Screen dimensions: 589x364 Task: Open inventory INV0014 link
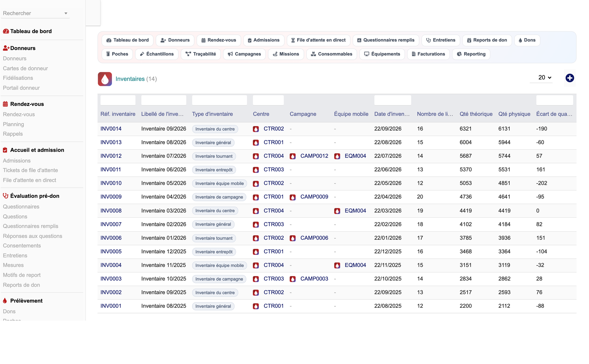(x=111, y=129)
